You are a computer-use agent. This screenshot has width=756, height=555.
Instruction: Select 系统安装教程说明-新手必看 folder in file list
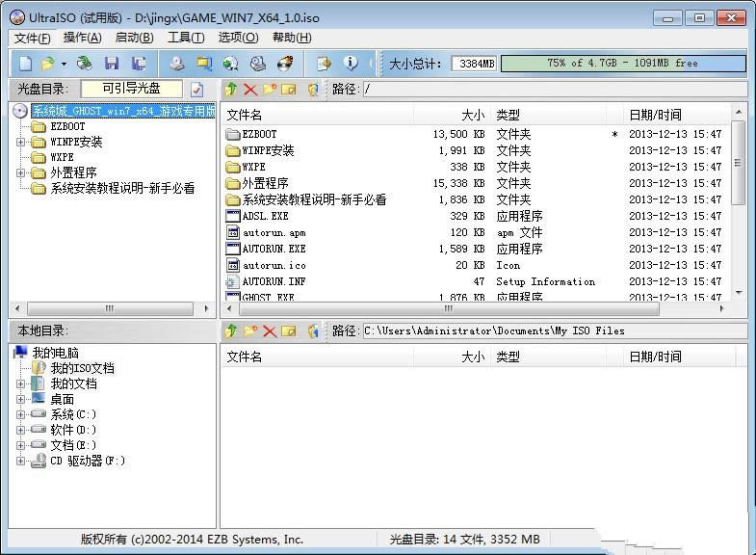pos(314,199)
